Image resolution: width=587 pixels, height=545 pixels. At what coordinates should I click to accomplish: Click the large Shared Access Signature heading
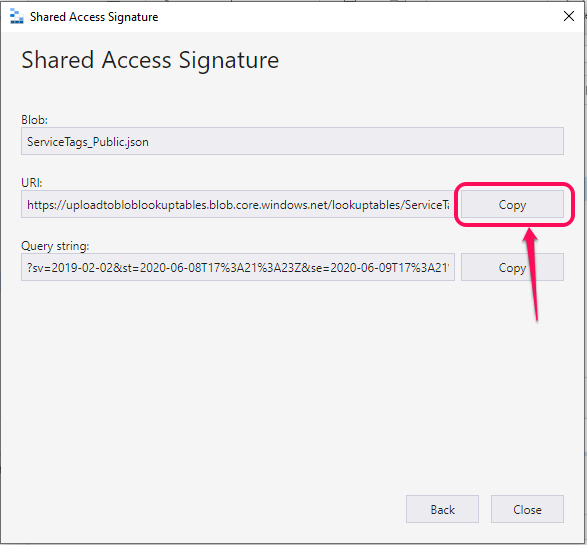[150, 60]
